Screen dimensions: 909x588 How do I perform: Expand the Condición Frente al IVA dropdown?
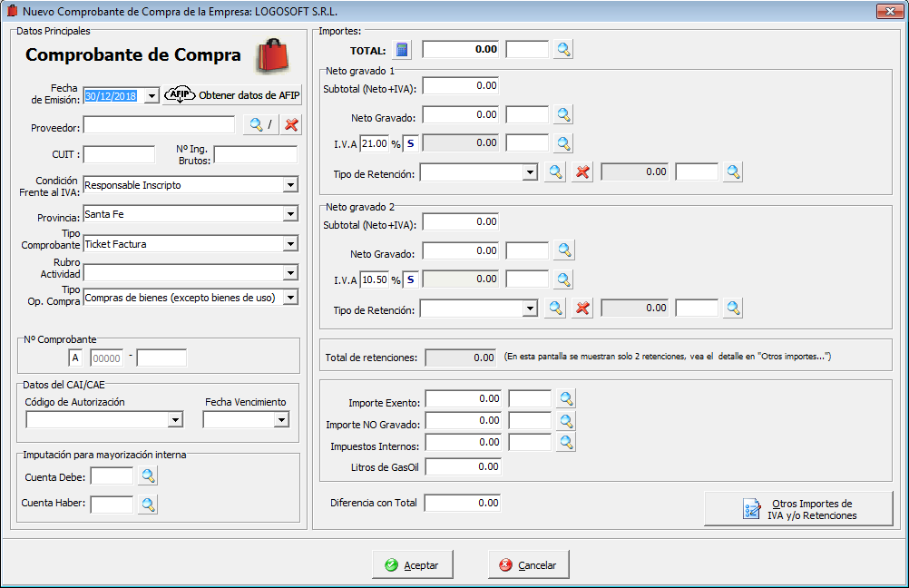[290, 185]
